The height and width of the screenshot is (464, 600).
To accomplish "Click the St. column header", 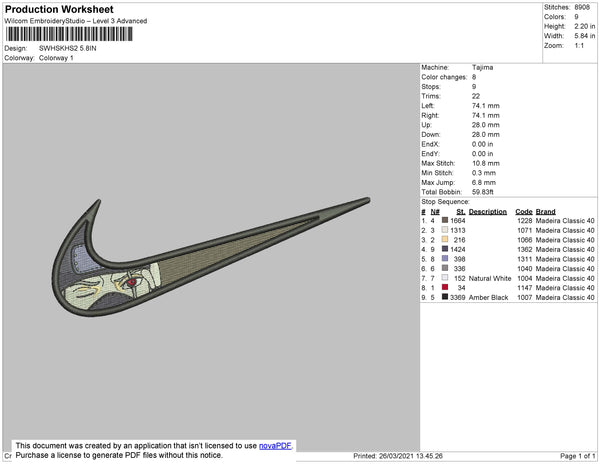I will (x=460, y=212).
